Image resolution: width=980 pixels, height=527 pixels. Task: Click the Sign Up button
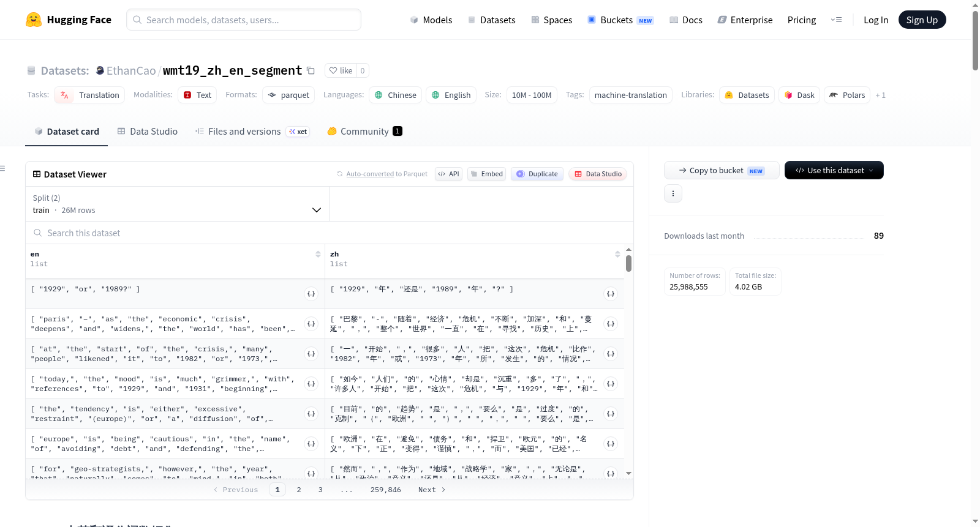tap(922, 20)
